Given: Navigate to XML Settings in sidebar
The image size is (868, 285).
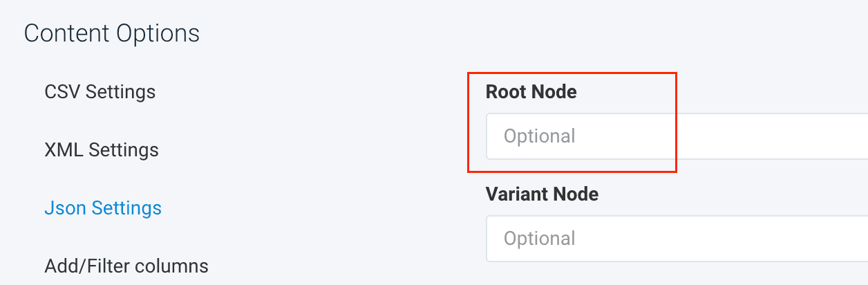Looking at the screenshot, I should pos(101,149).
